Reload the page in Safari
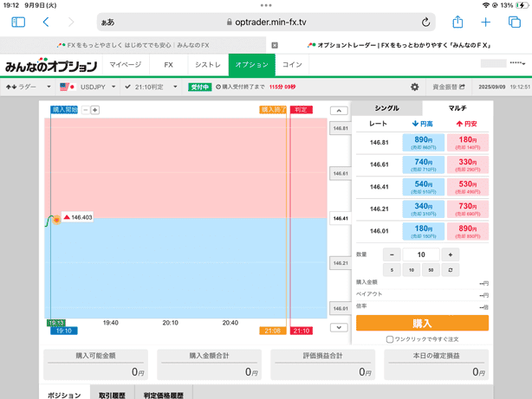This screenshot has width=532, height=399. [425, 23]
